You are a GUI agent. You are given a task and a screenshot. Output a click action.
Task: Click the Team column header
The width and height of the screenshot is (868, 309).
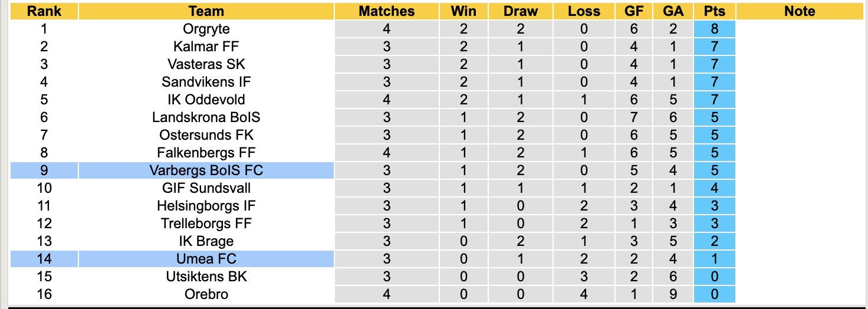point(206,11)
